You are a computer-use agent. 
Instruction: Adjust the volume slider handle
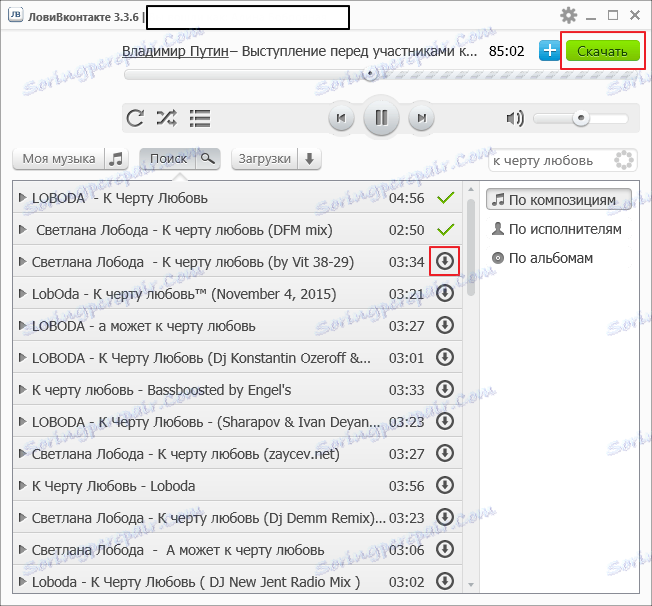[581, 118]
